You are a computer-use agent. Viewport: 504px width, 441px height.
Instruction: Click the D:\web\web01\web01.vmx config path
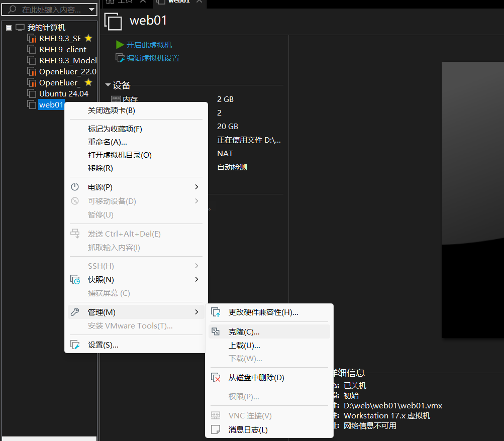[x=393, y=406]
